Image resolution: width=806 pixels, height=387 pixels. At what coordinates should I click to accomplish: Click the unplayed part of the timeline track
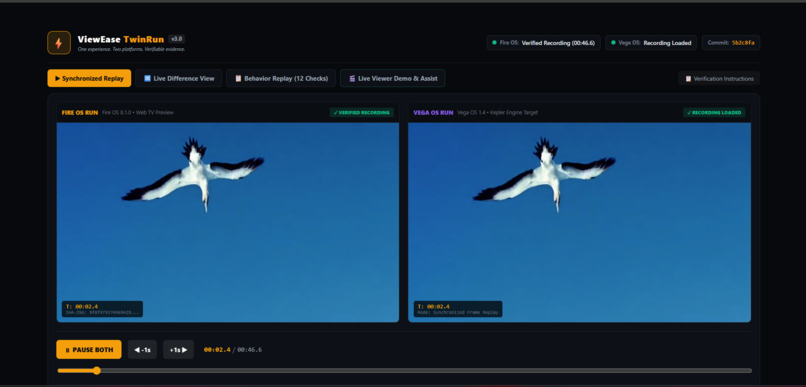point(426,371)
